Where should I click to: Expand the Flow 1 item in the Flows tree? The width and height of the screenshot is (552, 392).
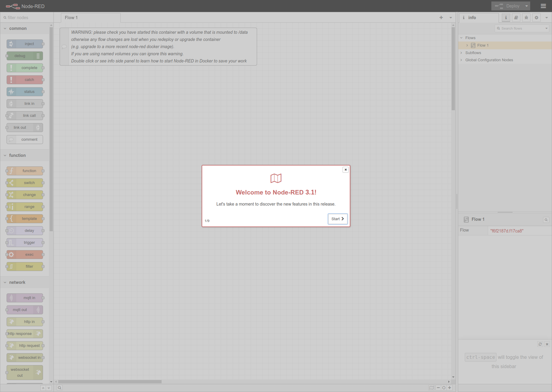[467, 45]
